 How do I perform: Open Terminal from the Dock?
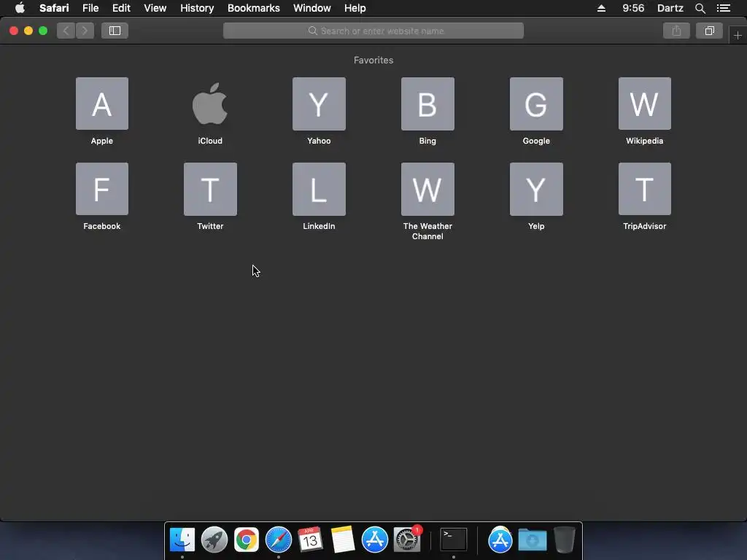[453, 540]
